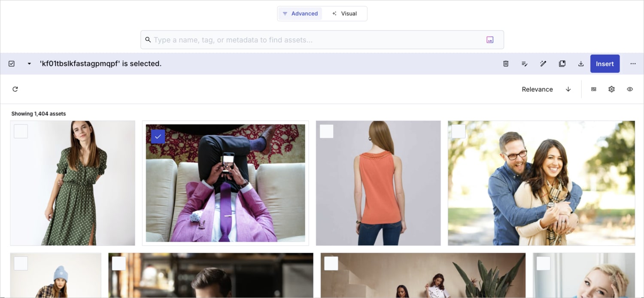
Task: Toggle the select-all checkbox in selection bar
Action: (x=12, y=64)
